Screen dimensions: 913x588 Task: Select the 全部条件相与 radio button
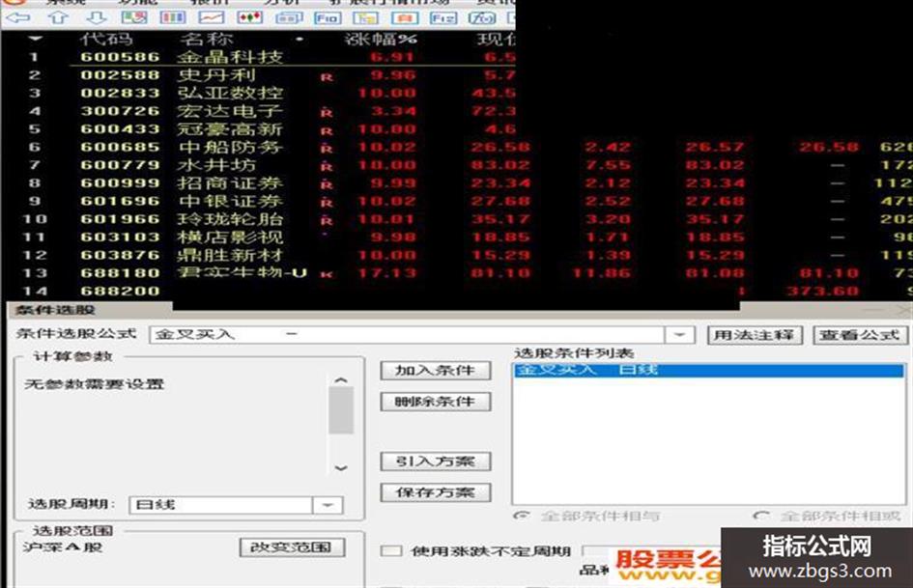pos(521,516)
